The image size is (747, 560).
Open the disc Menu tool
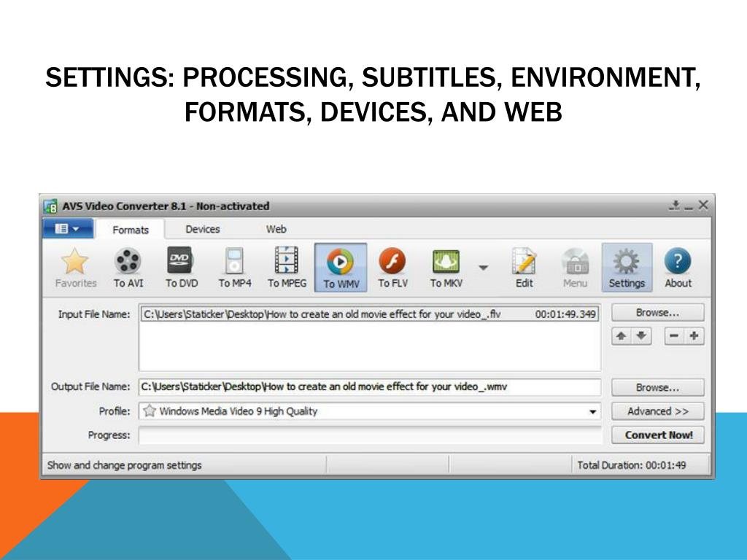575,267
